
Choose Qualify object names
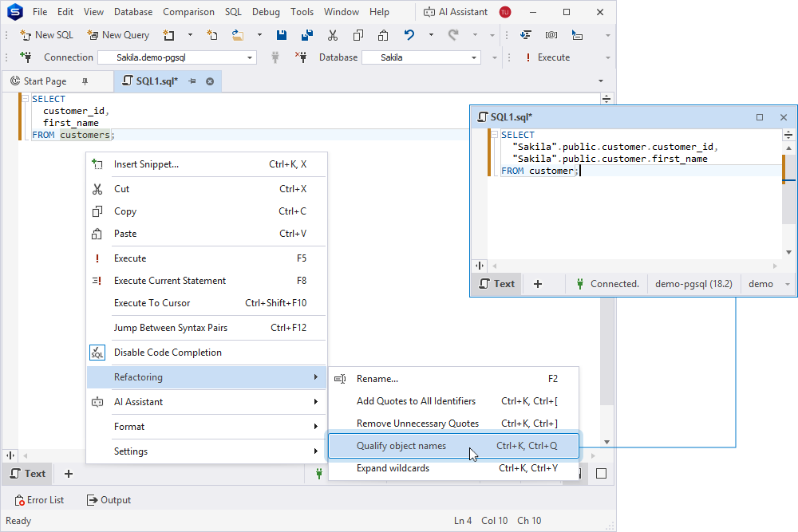click(453, 446)
